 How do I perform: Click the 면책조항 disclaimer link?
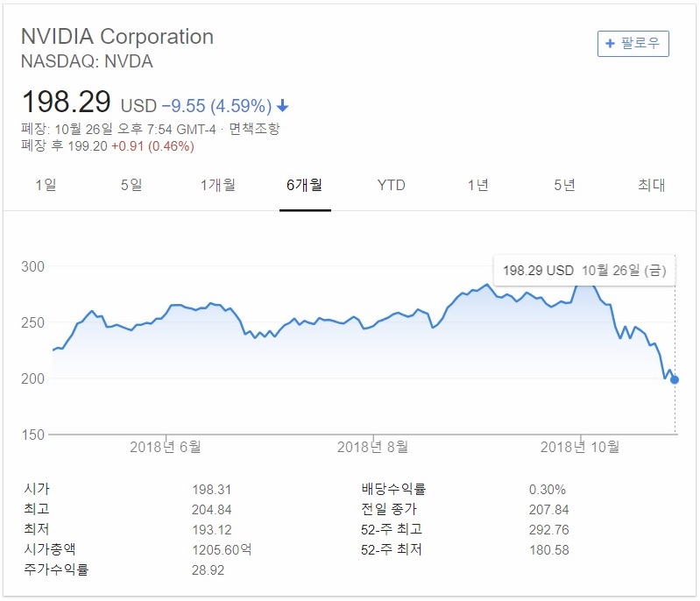(x=254, y=129)
